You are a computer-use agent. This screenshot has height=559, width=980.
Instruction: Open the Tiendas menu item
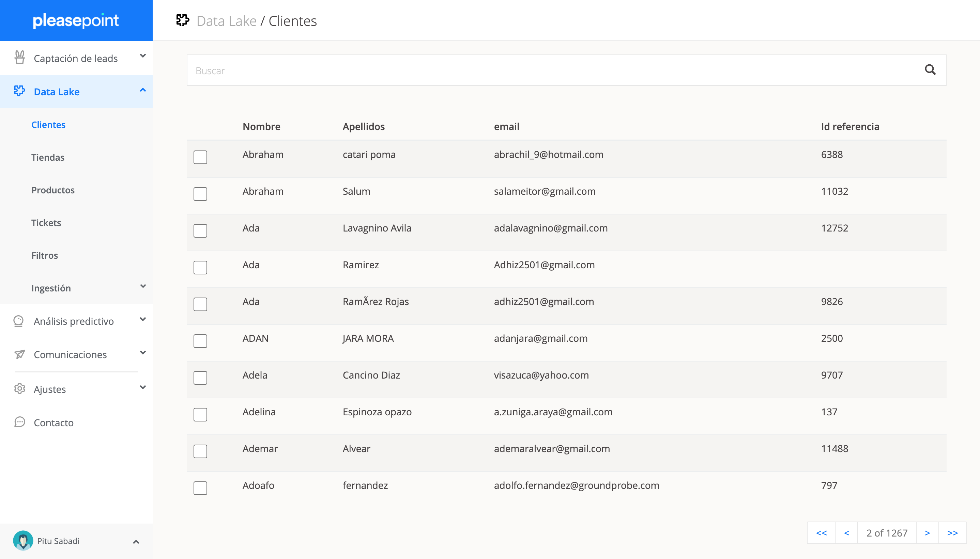(x=48, y=157)
